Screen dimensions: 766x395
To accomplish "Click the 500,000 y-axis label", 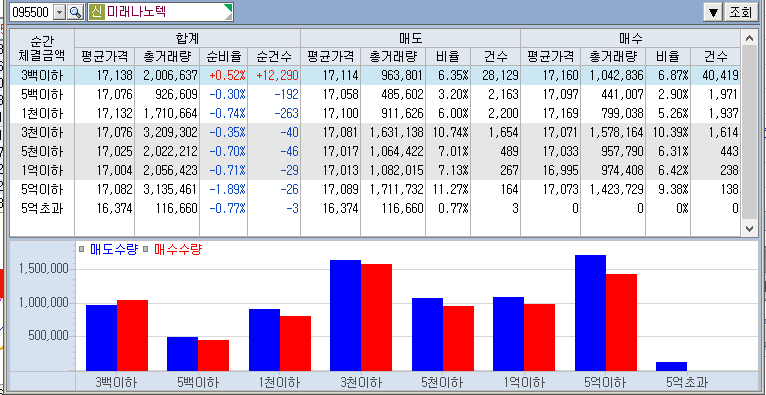I will (48, 336).
